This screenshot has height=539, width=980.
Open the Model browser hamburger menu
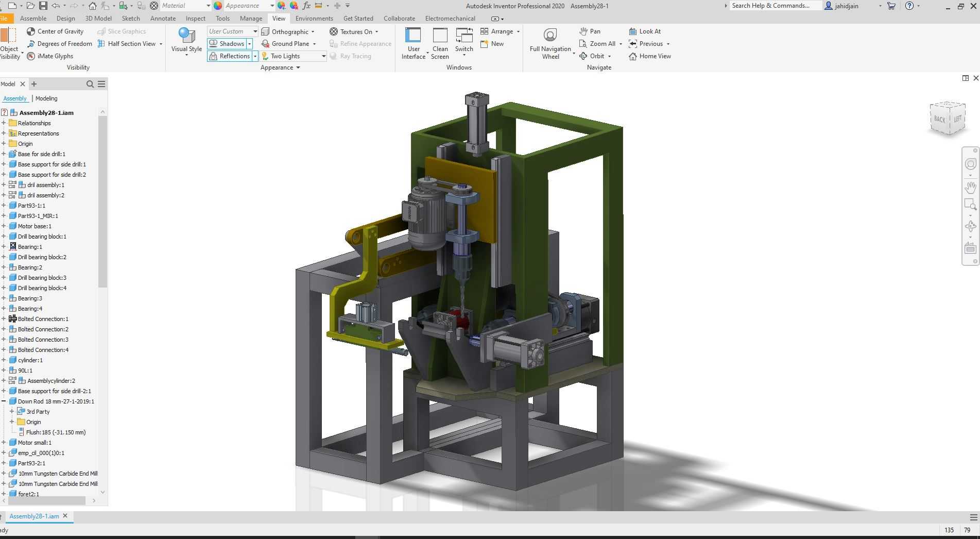click(x=101, y=84)
